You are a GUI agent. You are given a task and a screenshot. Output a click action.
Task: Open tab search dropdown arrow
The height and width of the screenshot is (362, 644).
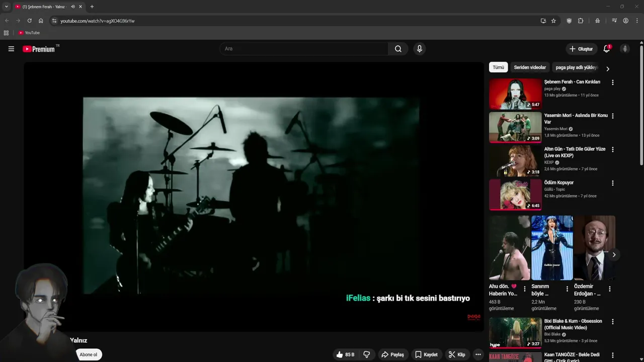(x=6, y=7)
